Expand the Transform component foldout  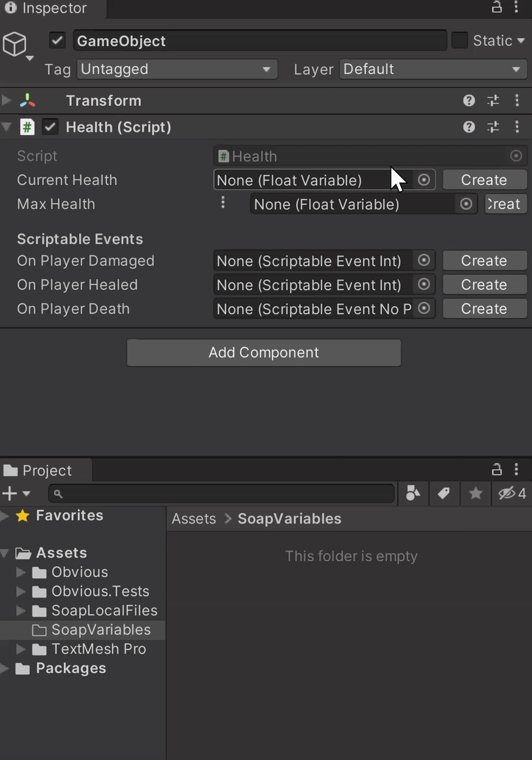coord(7,101)
